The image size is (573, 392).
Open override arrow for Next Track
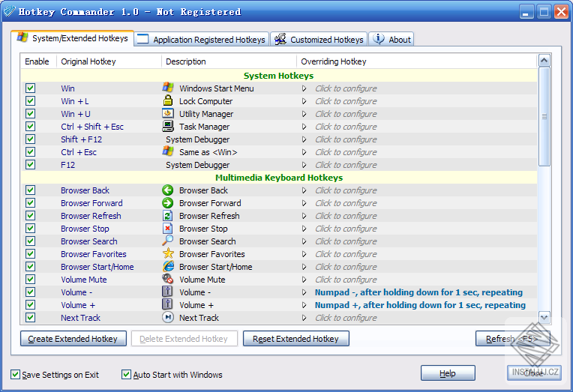304,318
